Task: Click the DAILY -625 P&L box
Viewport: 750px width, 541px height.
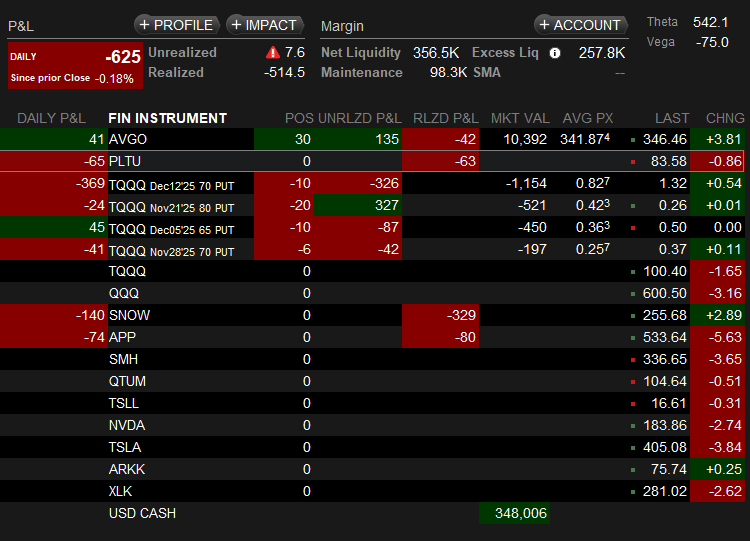Action: pyautogui.click(x=75, y=66)
